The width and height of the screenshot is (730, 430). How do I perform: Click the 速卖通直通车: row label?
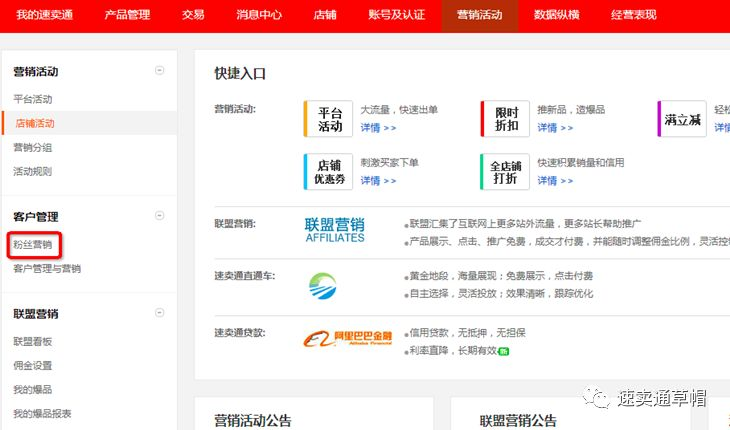pos(244,276)
